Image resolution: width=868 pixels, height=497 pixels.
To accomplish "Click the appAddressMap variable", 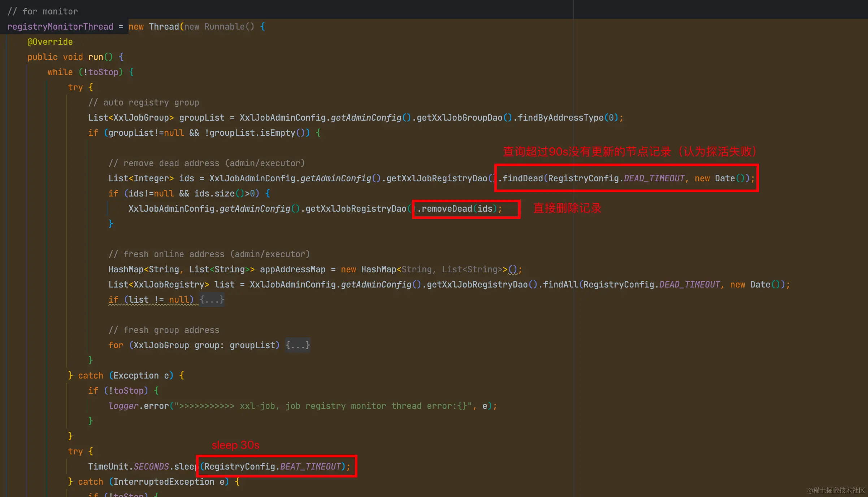I will click(x=293, y=269).
